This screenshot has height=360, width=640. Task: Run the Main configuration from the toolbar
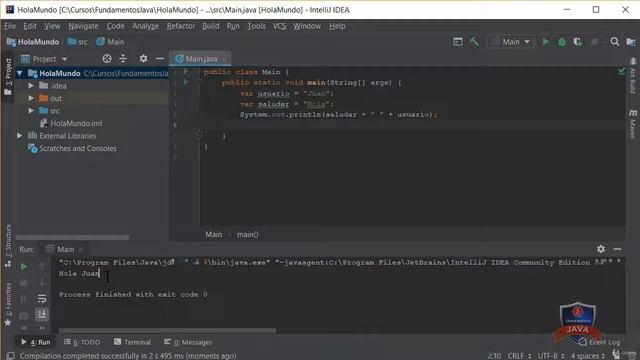point(545,42)
